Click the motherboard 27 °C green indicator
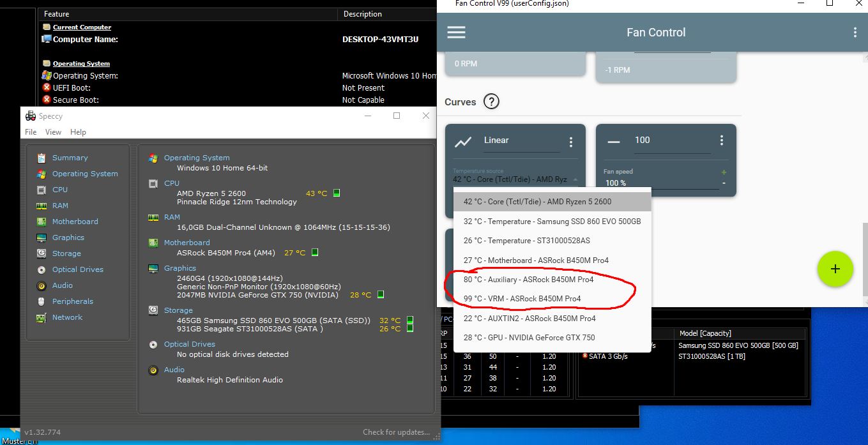Image resolution: width=868 pixels, height=445 pixels. coord(314,252)
